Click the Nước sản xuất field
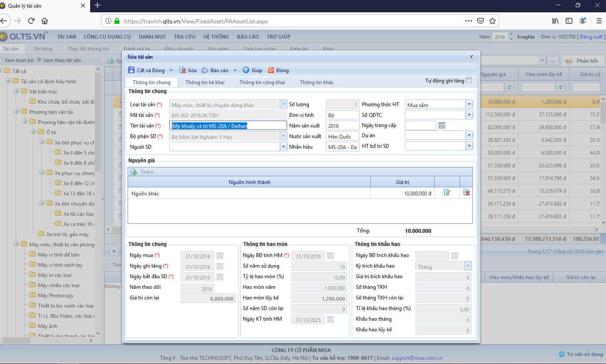This screenshot has width=606, height=364. [343, 136]
